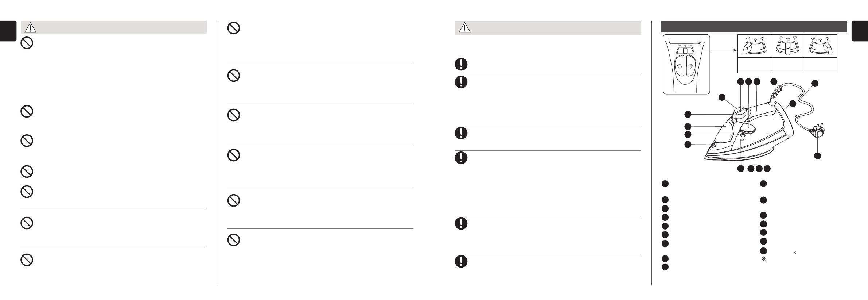Viewport: 868px width, 300px height.
Task: Click the callout dot below the power plug
Action: coord(818,156)
